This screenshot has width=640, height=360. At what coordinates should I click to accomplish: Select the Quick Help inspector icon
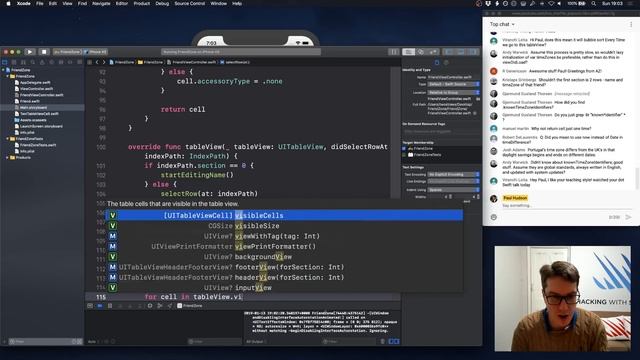click(446, 62)
